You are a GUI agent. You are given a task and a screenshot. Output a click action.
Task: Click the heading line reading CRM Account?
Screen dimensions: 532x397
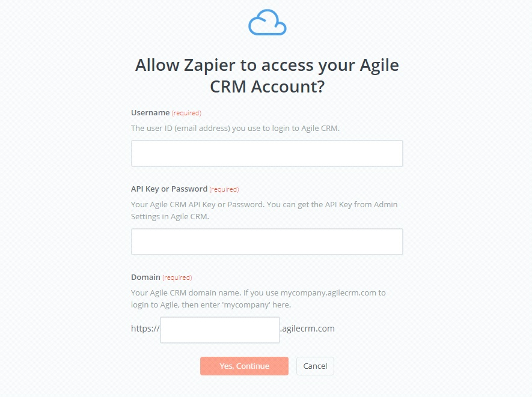tap(267, 86)
